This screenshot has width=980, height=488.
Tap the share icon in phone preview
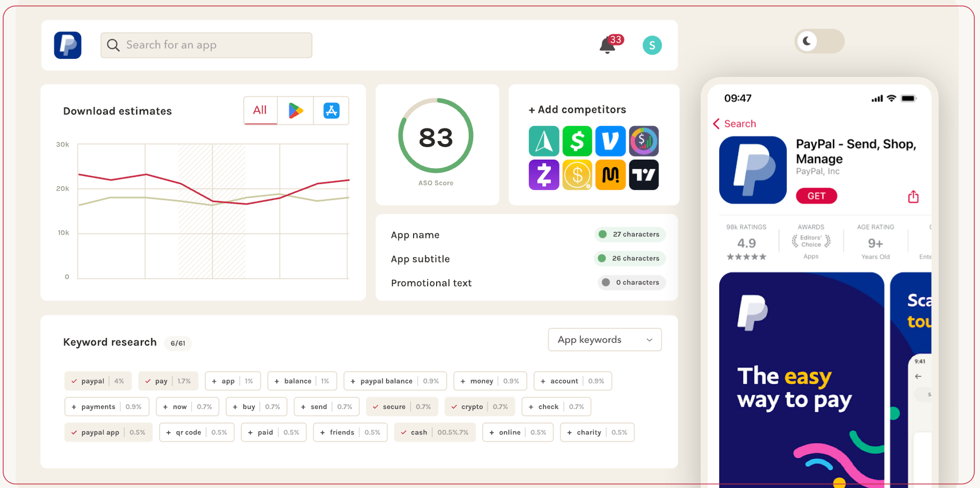[913, 196]
